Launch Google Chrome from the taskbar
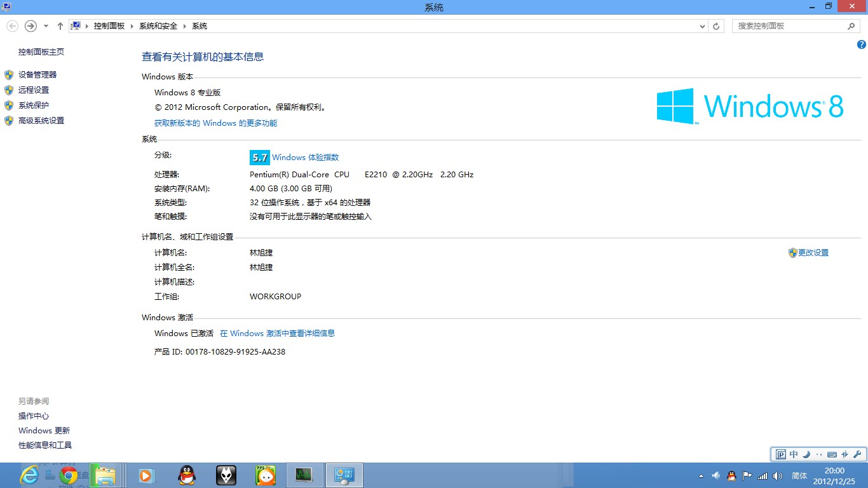 pyautogui.click(x=69, y=475)
